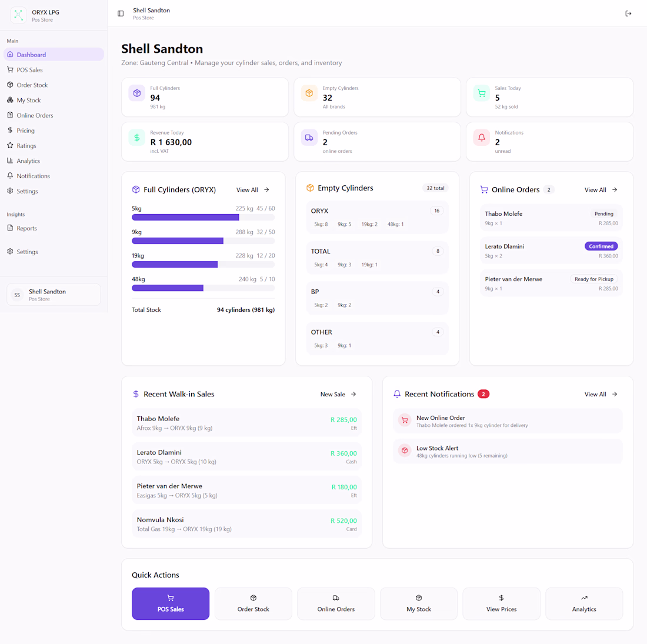Click the red 2 notifications badge
647x644 pixels.
click(x=483, y=394)
